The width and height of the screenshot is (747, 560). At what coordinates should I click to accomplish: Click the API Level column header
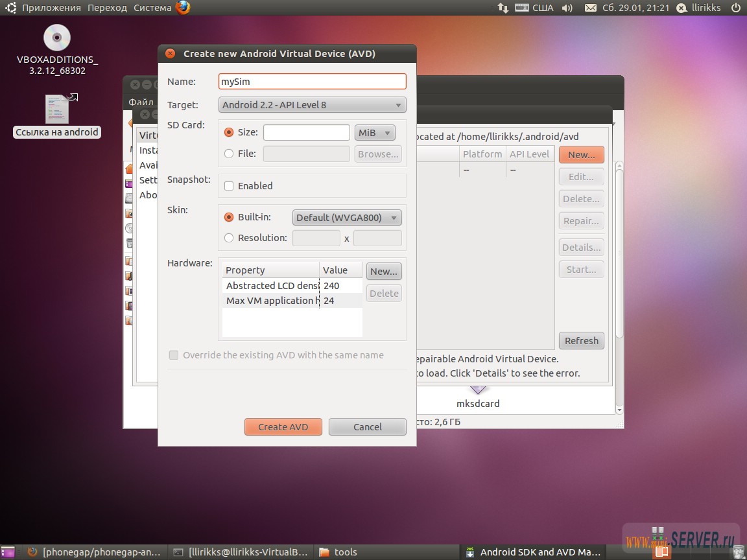point(529,154)
